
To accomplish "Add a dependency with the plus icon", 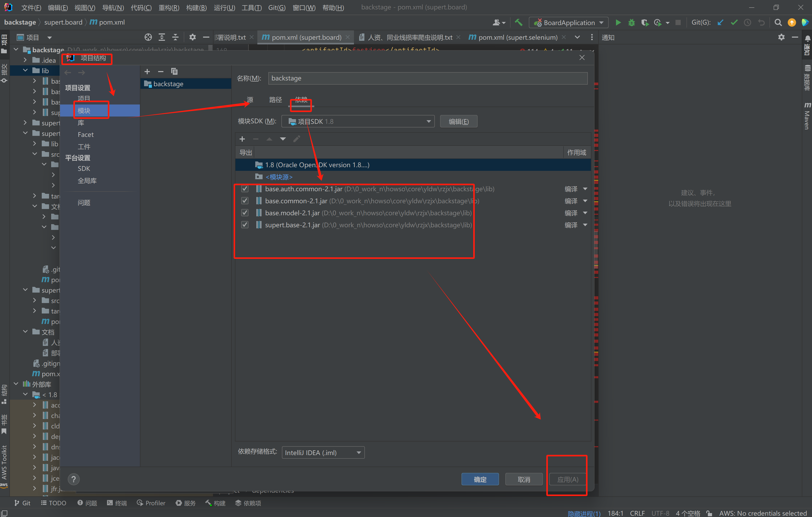I will (242, 139).
